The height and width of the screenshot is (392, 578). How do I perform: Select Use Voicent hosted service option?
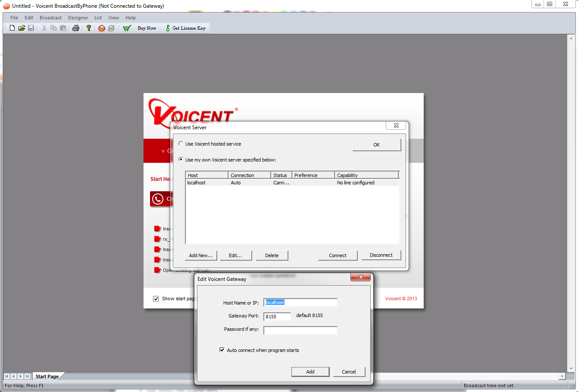(x=181, y=143)
